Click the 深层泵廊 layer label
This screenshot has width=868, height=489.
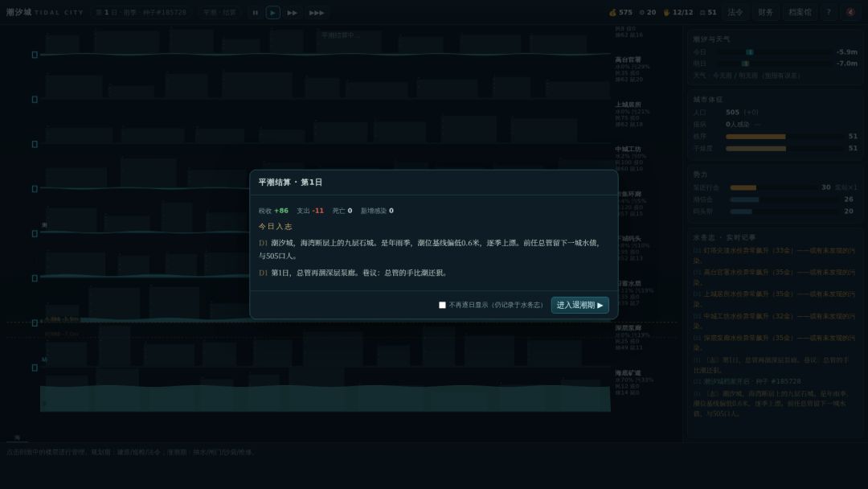click(628, 328)
